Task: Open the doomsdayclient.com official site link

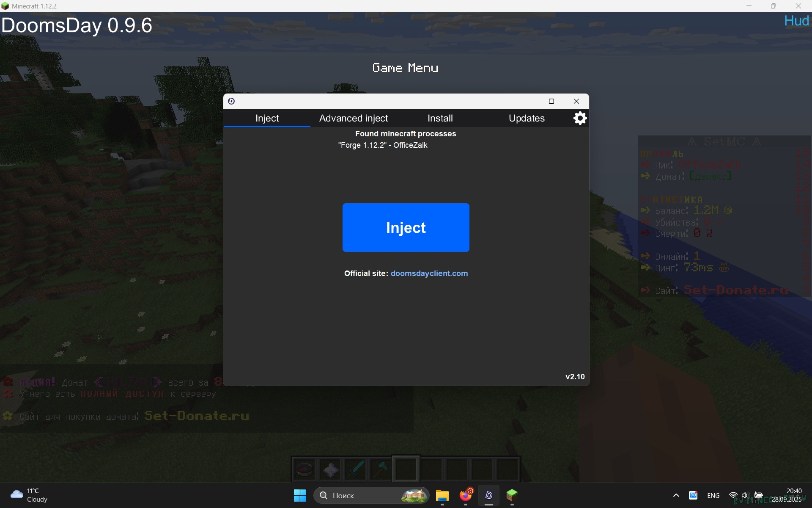Action: tap(429, 273)
